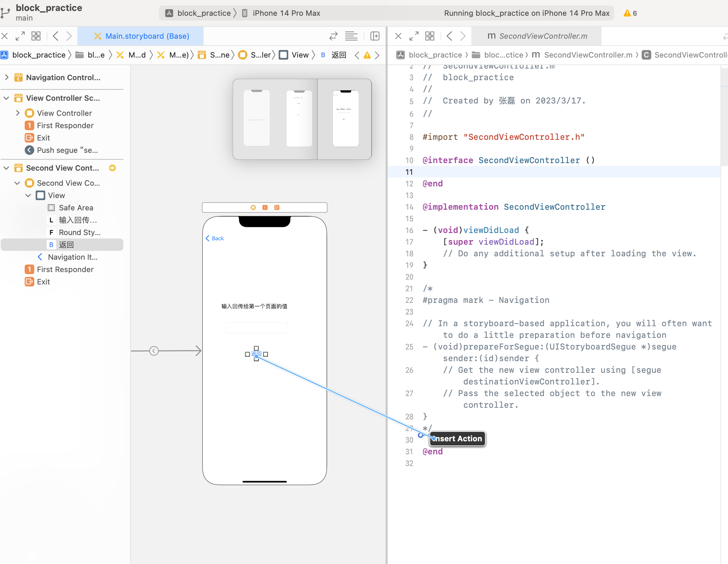The width and height of the screenshot is (728, 564).
Task: Add a new editor pane on the right
Action: (375, 36)
